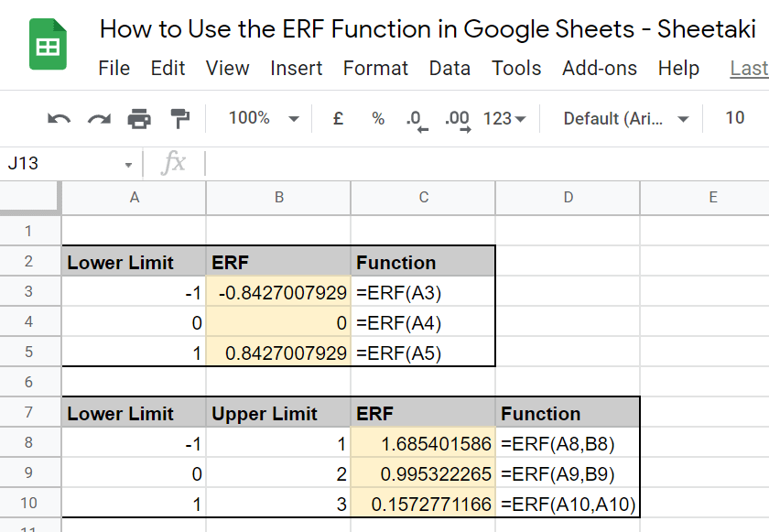This screenshot has width=769, height=532.
Task: Click cell containing =ERF(A4)
Action: tap(423, 322)
